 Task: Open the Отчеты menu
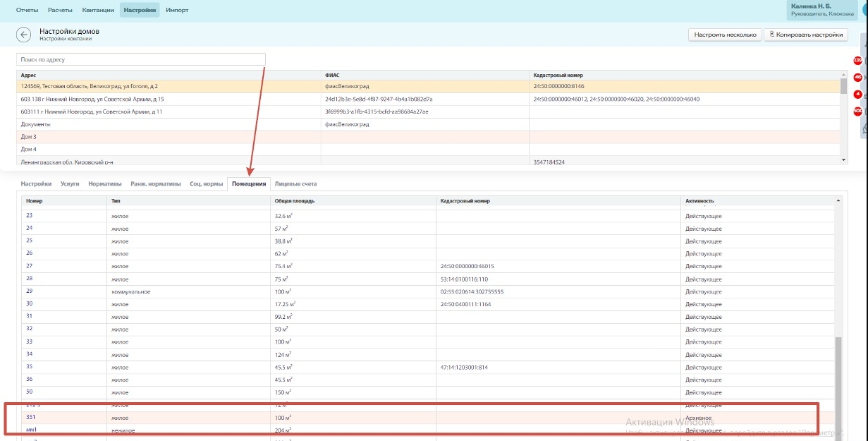coord(27,10)
